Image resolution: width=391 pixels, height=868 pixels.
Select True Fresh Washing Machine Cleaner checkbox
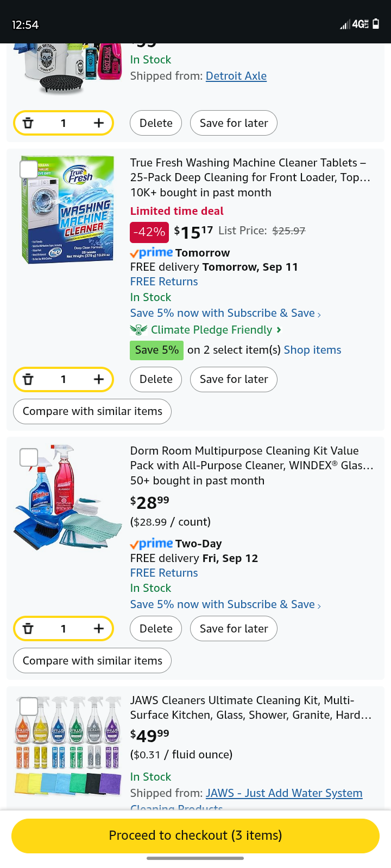pyautogui.click(x=28, y=169)
